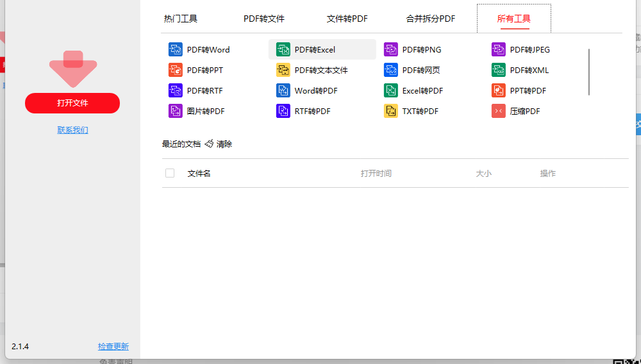Open the PDF转PNG converter icon
This screenshot has height=364, width=641.
pyautogui.click(x=391, y=49)
